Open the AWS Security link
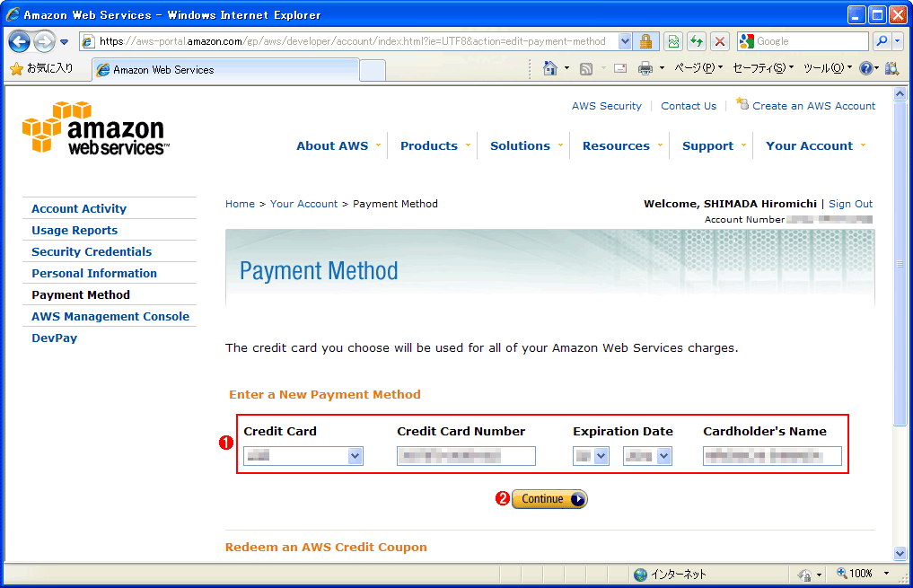 pos(606,106)
